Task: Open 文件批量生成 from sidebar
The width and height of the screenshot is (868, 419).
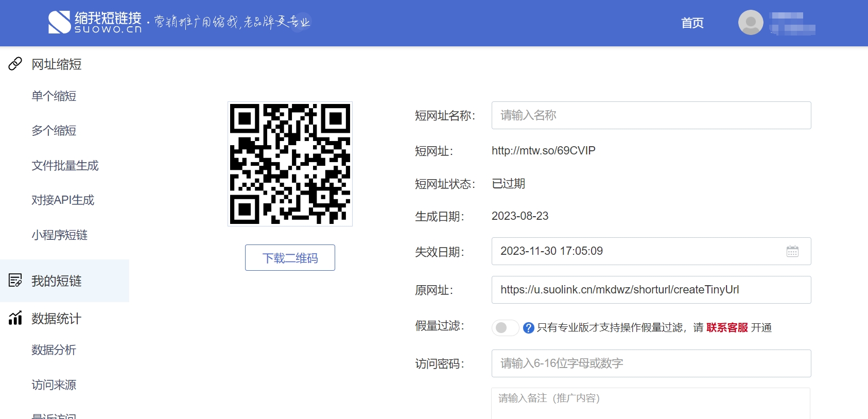Action: pyautogui.click(x=65, y=166)
